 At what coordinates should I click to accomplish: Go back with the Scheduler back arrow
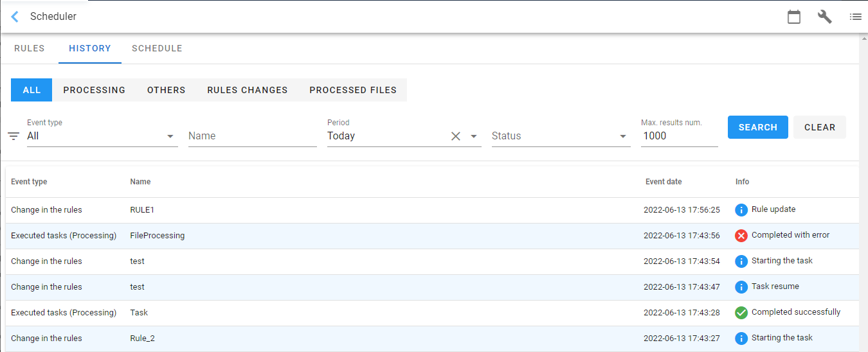tap(15, 17)
